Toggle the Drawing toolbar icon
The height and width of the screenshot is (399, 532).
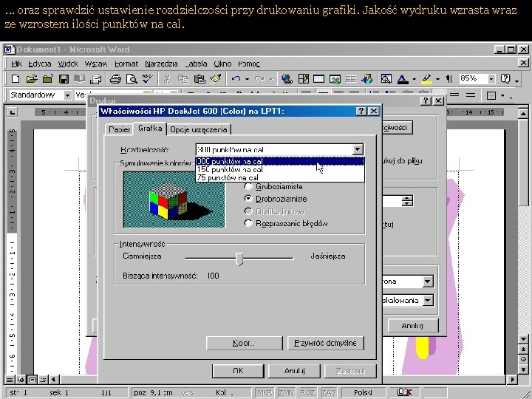(x=366, y=79)
